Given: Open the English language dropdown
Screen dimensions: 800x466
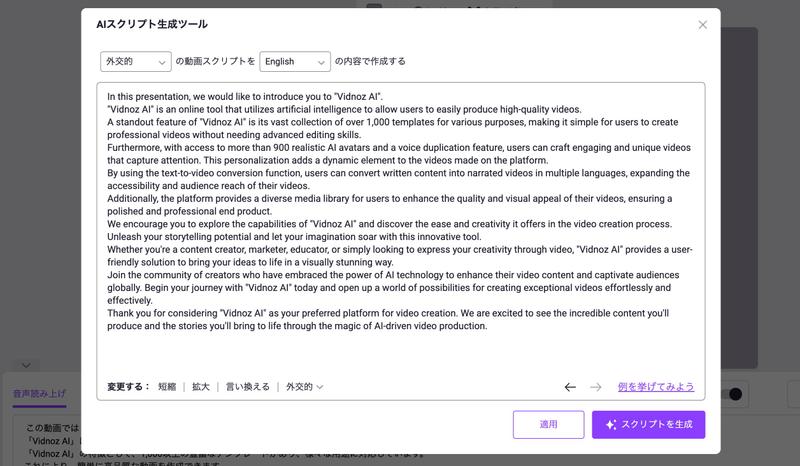Looking at the screenshot, I should coord(295,62).
